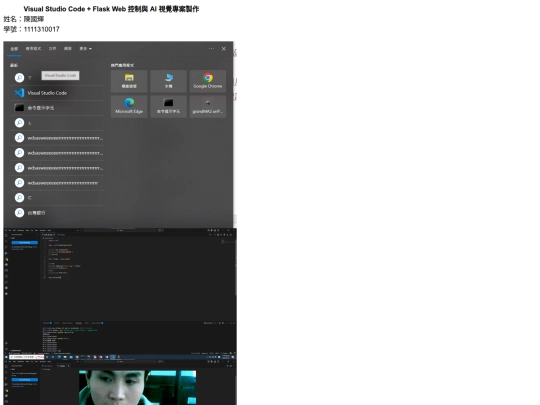Click the student ID text 1111310017
The image size is (540, 405).
[x=41, y=29]
